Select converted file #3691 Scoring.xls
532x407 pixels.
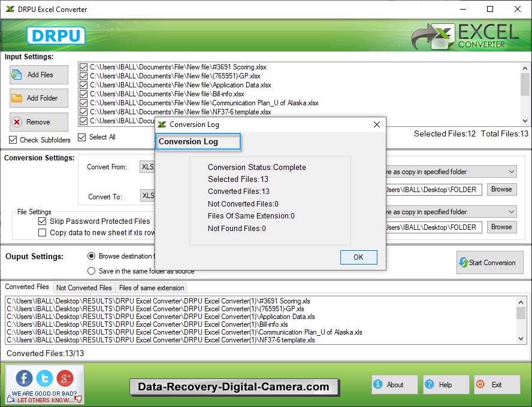coord(158,301)
